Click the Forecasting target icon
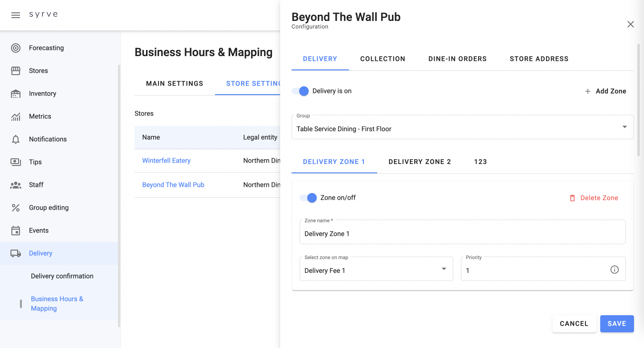The height and width of the screenshot is (348, 644). [16, 48]
